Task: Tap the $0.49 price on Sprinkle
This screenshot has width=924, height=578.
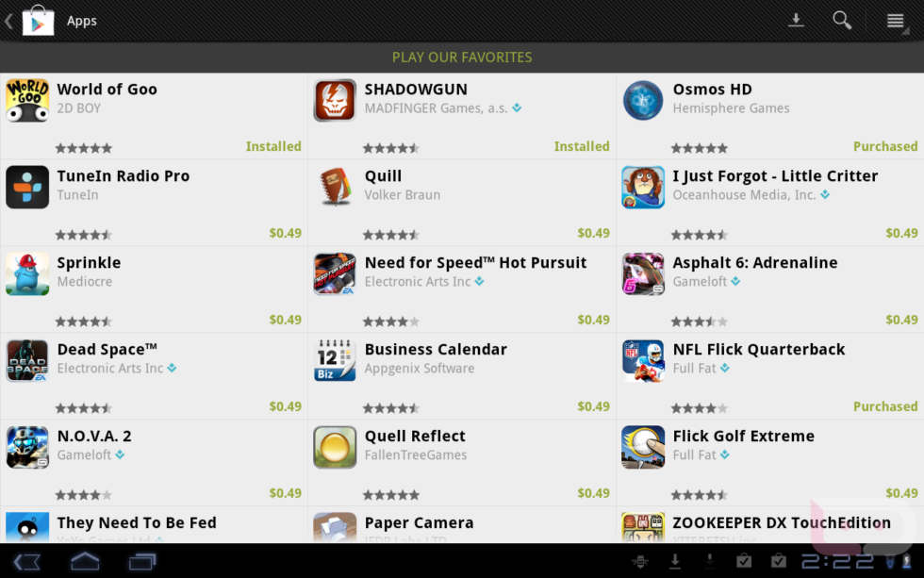Action: point(285,320)
